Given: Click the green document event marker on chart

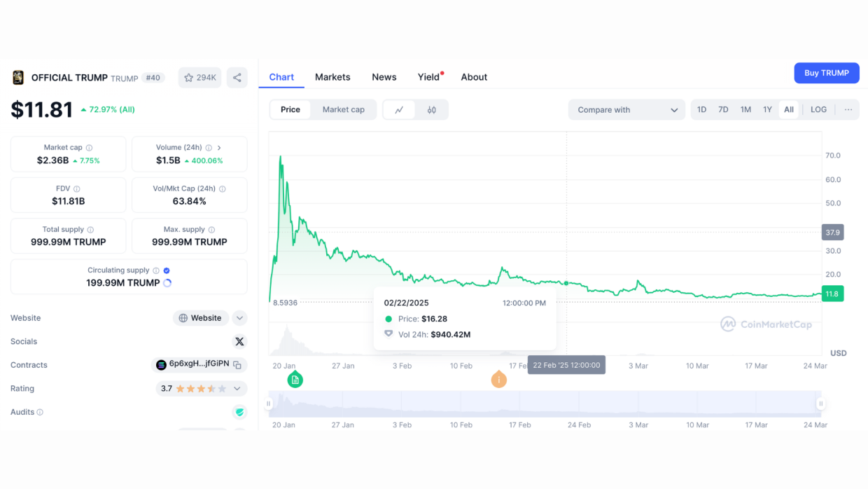Looking at the screenshot, I should pos(295,380).
